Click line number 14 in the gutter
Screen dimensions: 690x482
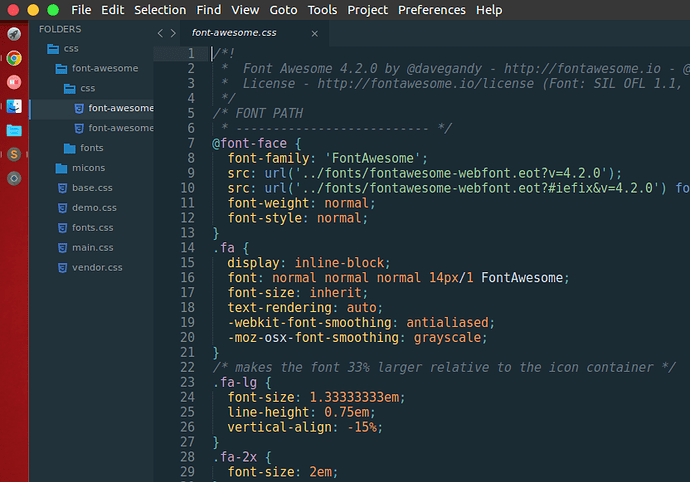(187, 247)
